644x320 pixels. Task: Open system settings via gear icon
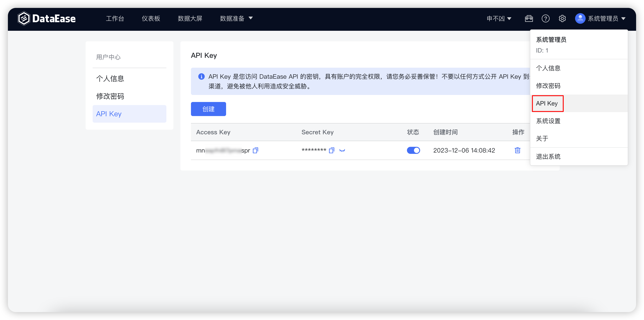tap(562, 18)
